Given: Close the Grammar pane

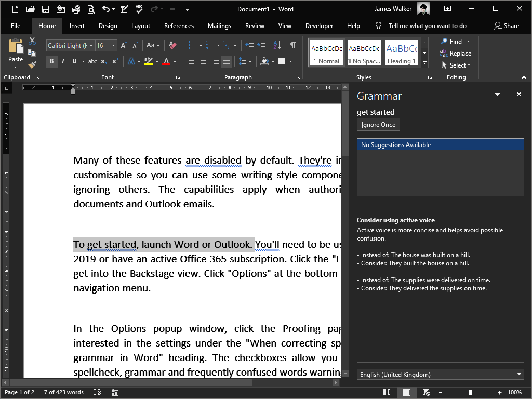Looking at the screenshot, I should click(x=519, y=94).
